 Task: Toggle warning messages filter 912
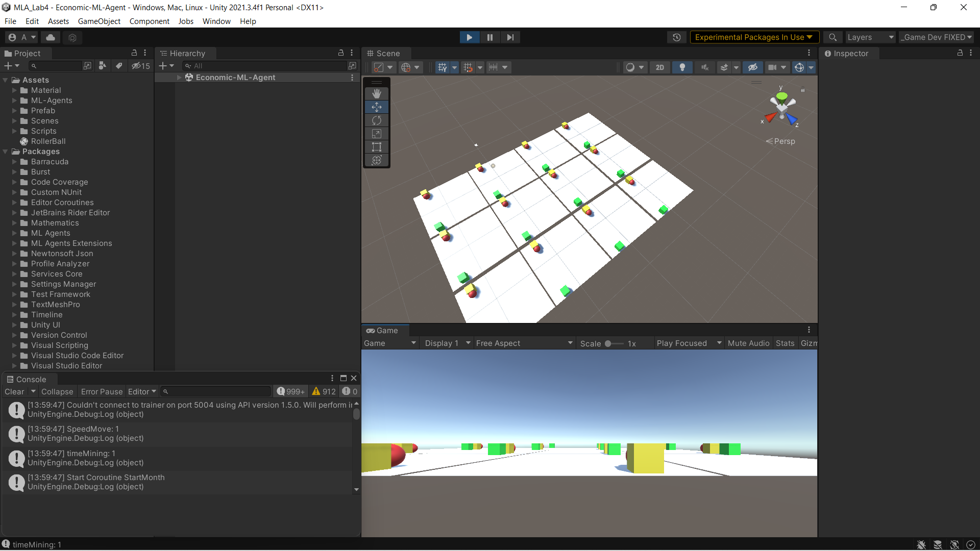pos(324,392)
